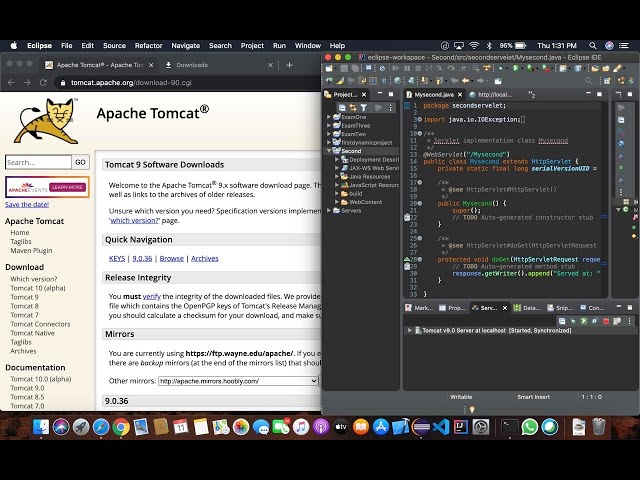
Task: Click the Publish to server icon
Action: click(617, 321)
